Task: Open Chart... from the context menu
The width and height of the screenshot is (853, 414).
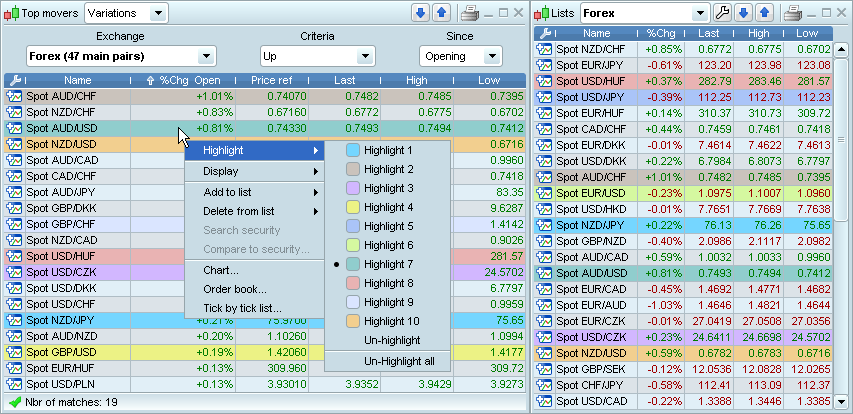Action: pyautogui.click(x=221, y=270)
